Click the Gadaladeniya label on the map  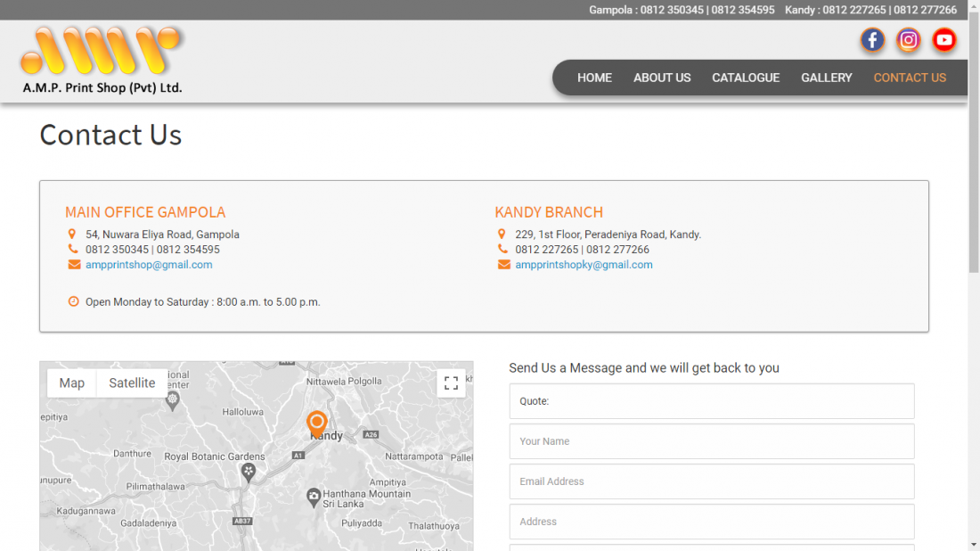(x=148, y=522)
